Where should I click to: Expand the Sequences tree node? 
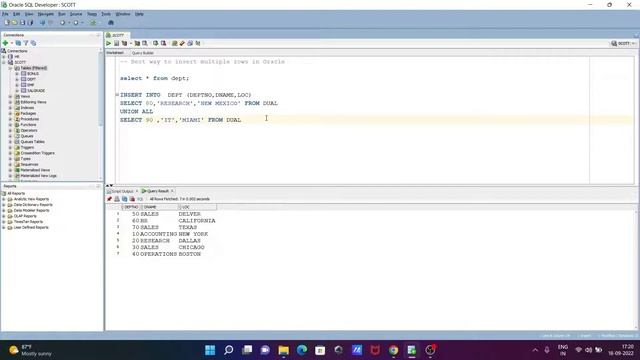point(11,164)
